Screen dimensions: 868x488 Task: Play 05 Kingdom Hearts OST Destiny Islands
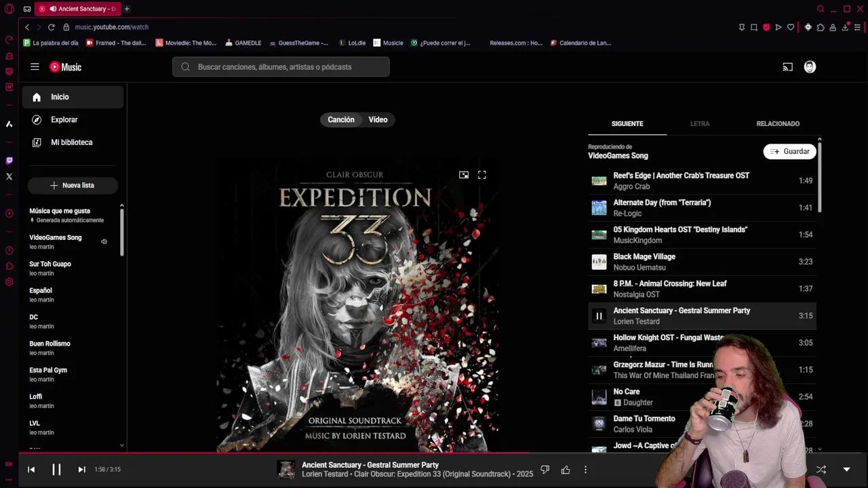702,235
